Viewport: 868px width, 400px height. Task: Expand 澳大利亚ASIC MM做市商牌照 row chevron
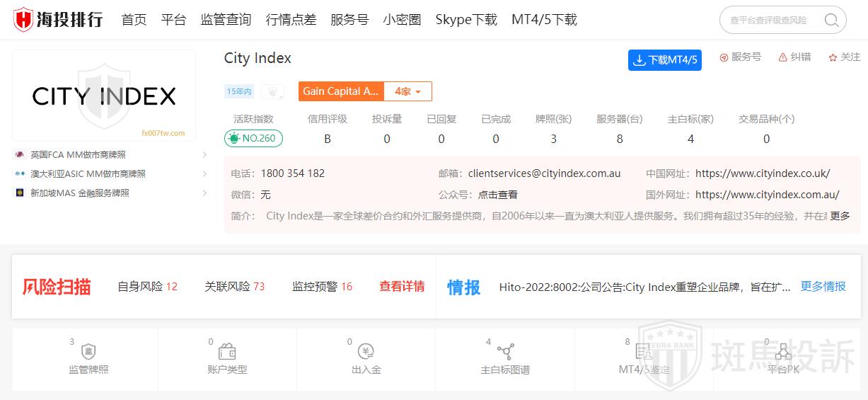[x=204, y=173]
